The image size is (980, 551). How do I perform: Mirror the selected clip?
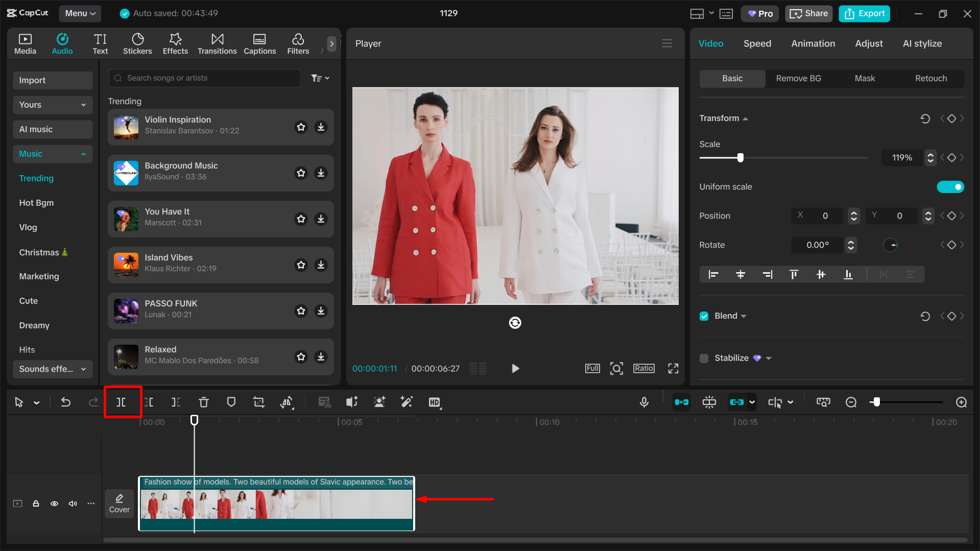pyautogui.click(x=287, y=402)
